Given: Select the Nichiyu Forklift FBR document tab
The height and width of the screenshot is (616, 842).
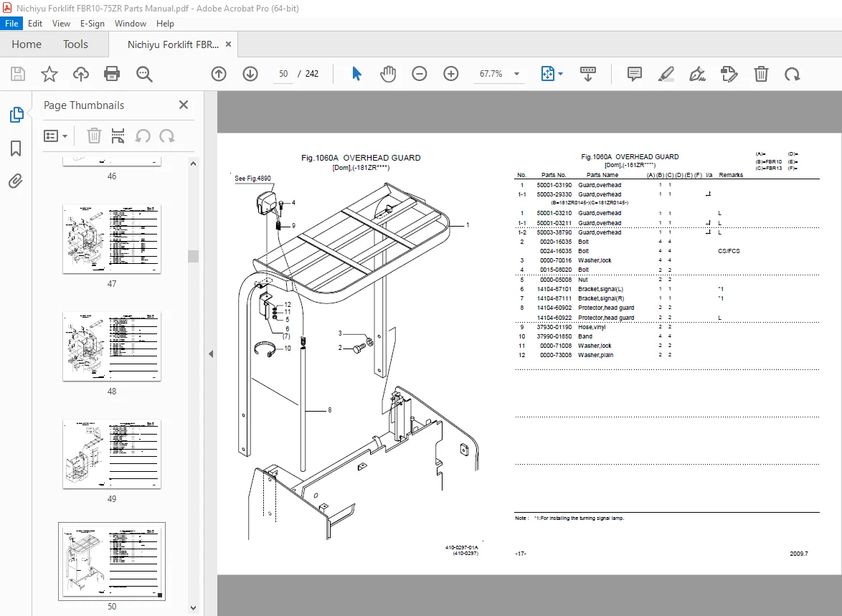Looking at the screenshot, I should tap(173, 44).
